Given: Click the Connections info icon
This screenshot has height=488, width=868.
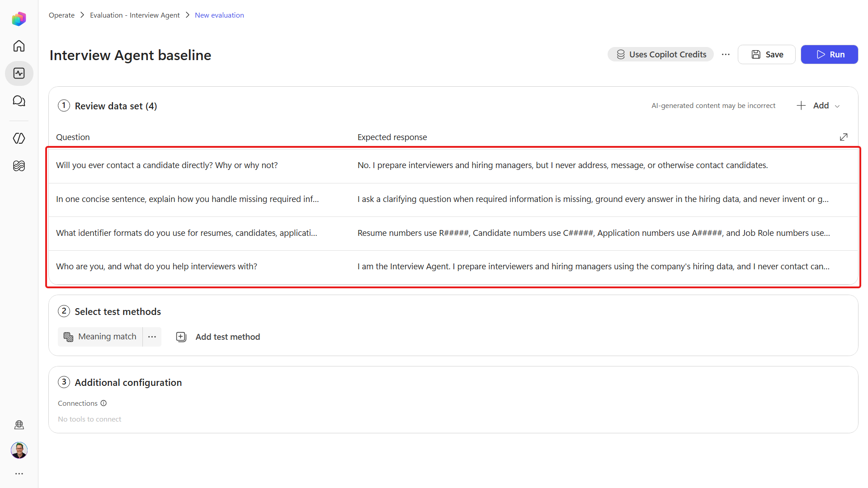Looking at the screenshot, I should 104,403.
